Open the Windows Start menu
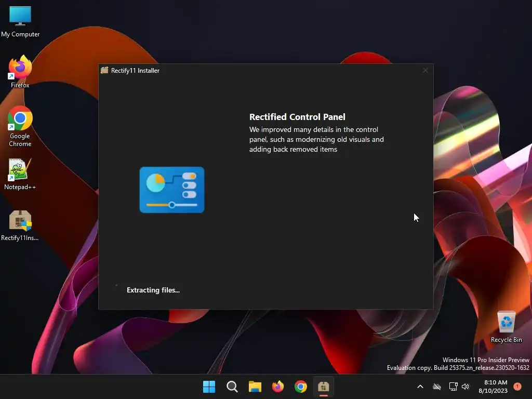The width and height of the screenshot is (532, 399). point(209,387)
